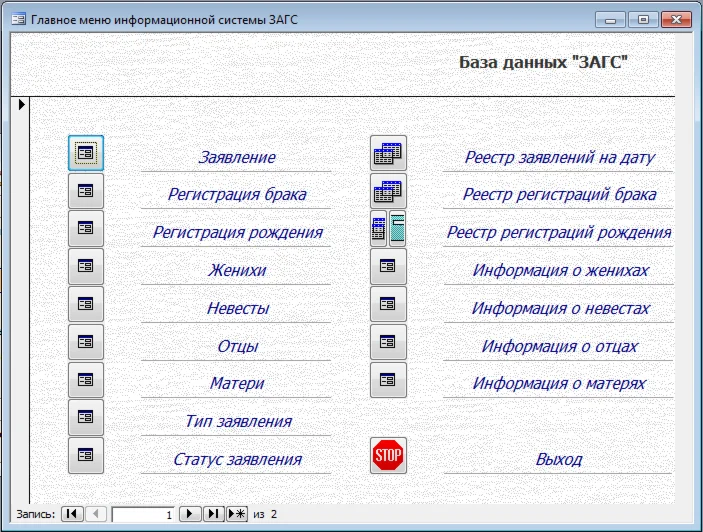Open the Информация о матерях form icon
This screenshot has width=703, height=532.
coord(388,380)
